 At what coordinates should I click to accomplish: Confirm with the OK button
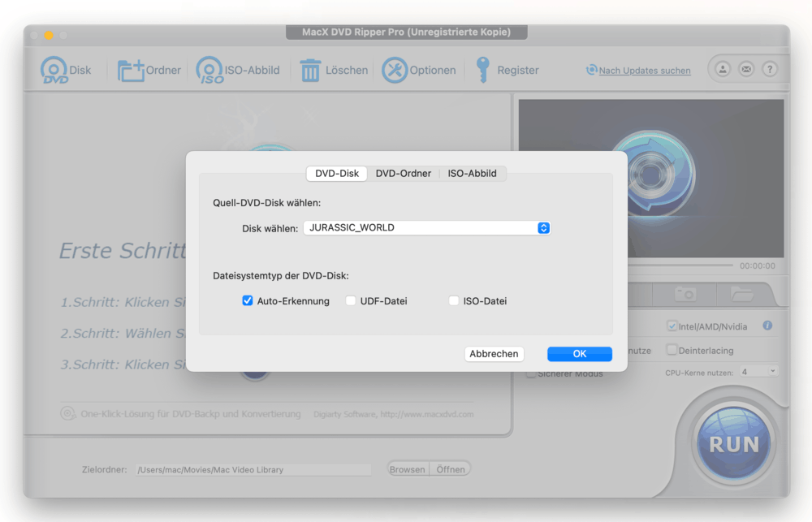click(x=580, y=354)
